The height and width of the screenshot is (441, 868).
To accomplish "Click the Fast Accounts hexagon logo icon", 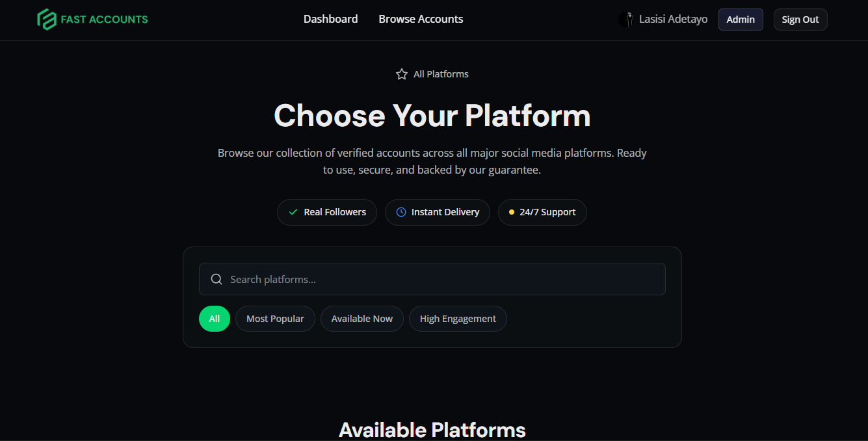I will pos(47,20).
